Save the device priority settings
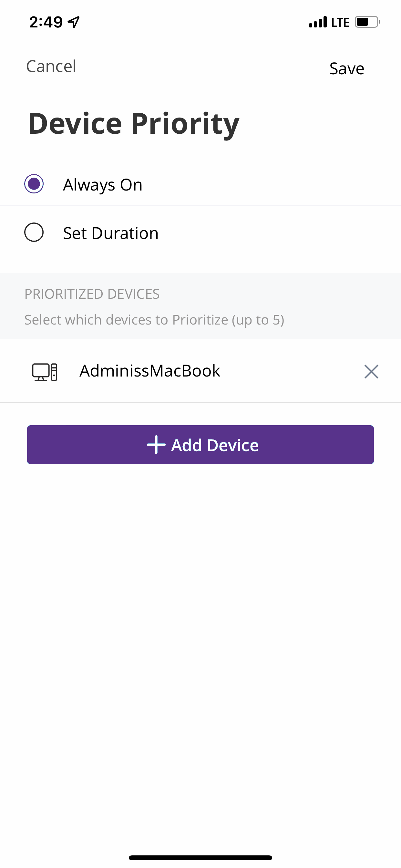The image size is (401, 868). (x=347, y=68)
